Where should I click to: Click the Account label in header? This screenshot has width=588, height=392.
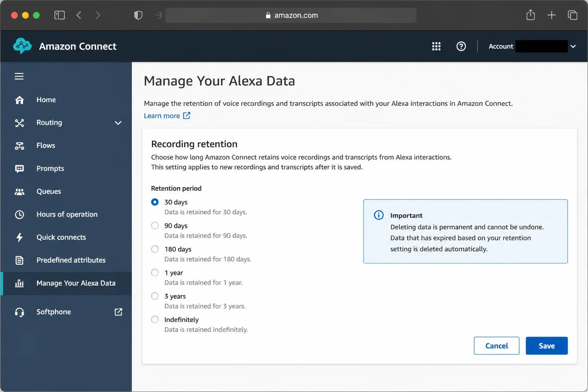tap(501, 46)
